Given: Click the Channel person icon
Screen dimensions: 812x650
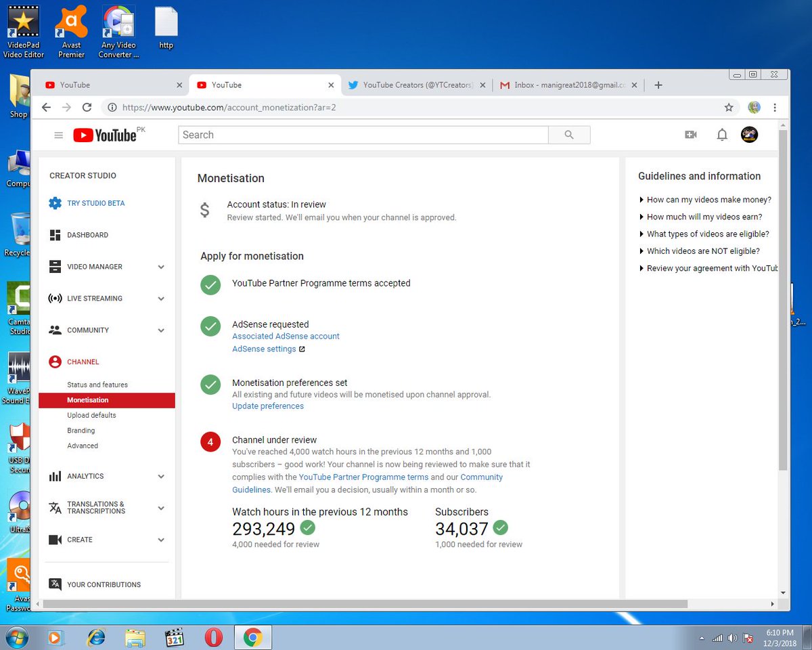Looking at the screenshot, I should (x=55, y=362).
